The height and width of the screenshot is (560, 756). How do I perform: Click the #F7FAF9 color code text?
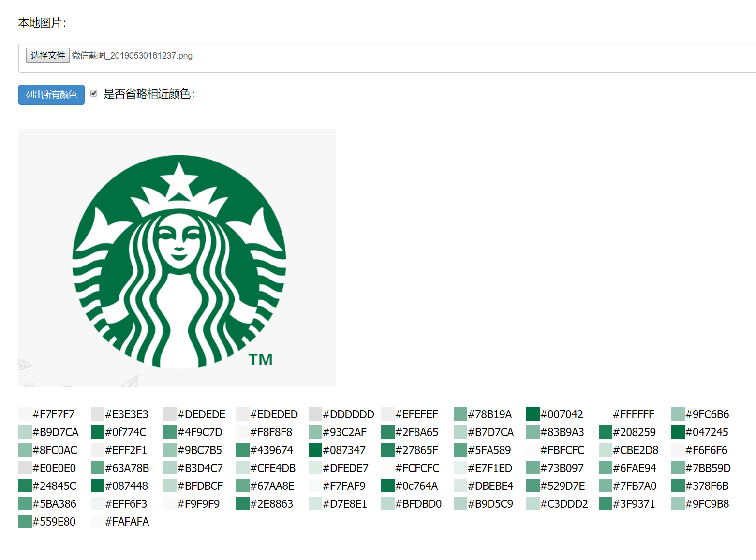coord(344,486)
